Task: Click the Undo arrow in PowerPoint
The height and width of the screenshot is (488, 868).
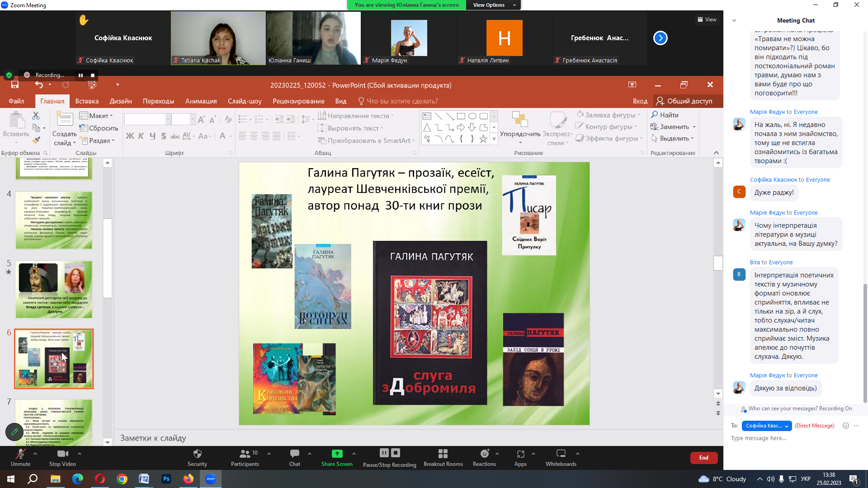Action: [39, 85]
